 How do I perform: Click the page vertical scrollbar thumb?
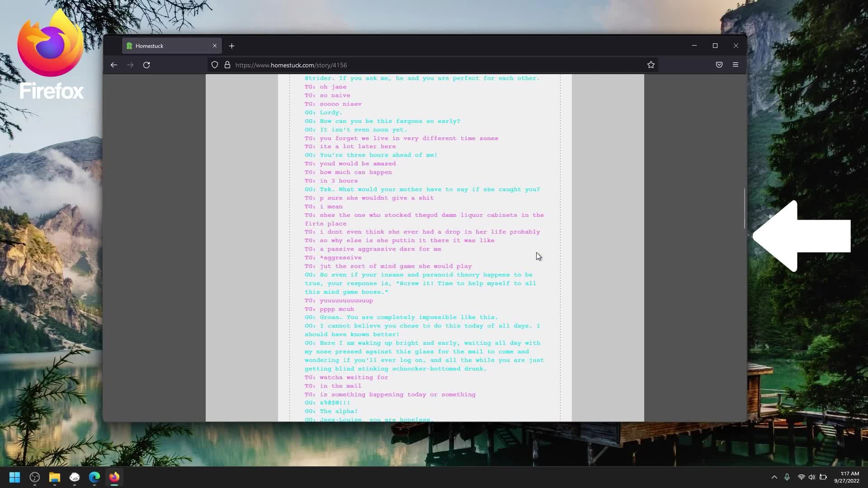pyautogui.click(x=744, y=208)
